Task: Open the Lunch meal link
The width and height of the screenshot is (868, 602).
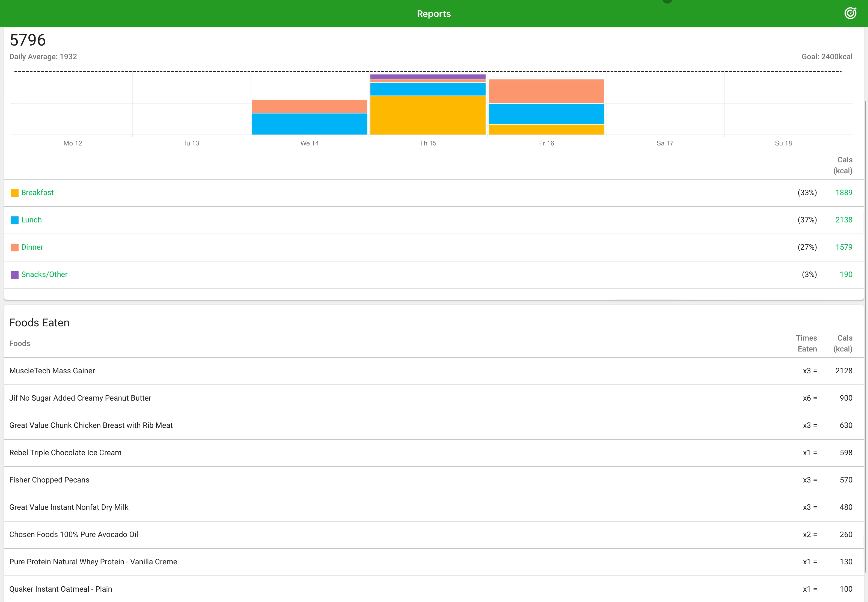Action: pyautogui.click(x=31, y=220)
